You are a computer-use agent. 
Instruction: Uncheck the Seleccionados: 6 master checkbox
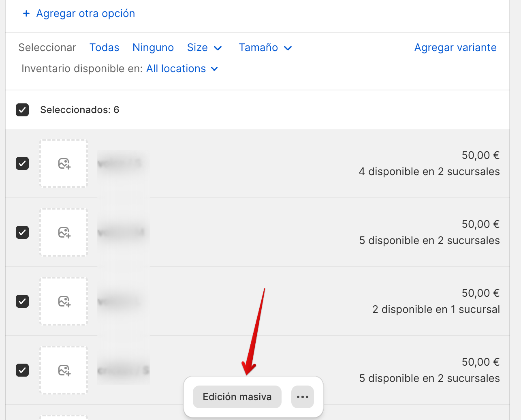[x=22, y=110]
